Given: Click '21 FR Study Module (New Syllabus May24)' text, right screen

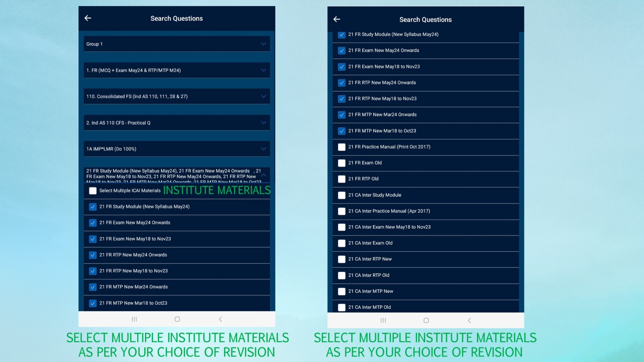Looking at the screenshot, I should pos(393,35).
